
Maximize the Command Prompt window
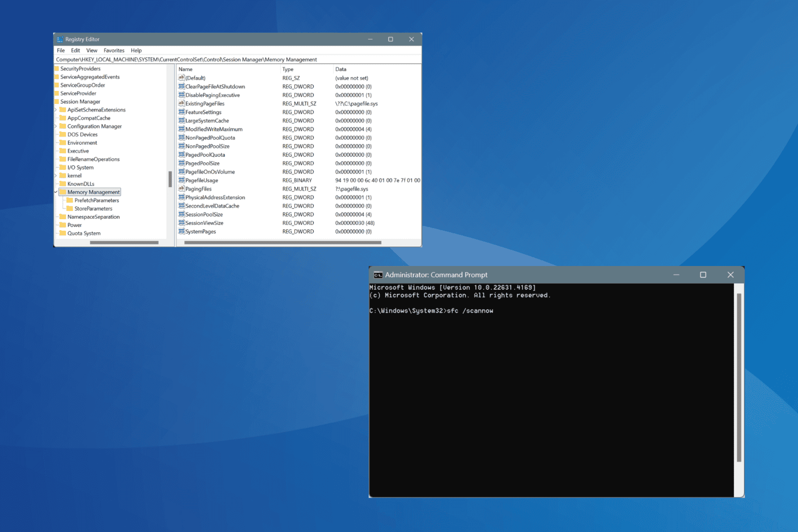(703, 275)
